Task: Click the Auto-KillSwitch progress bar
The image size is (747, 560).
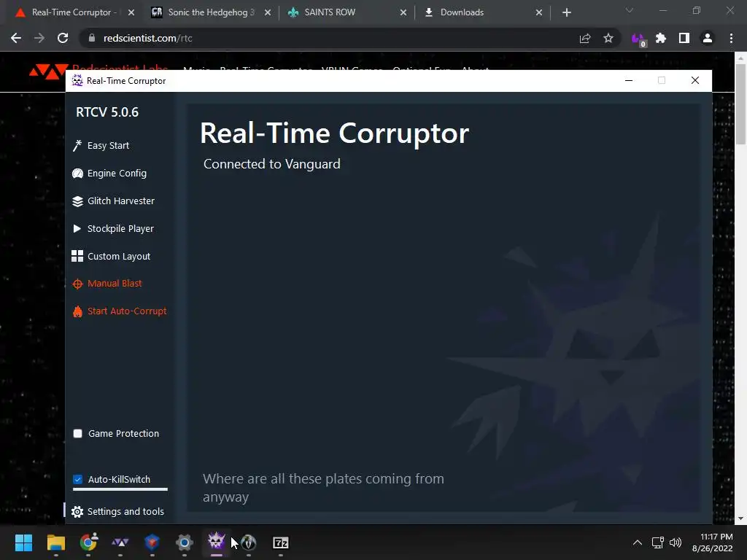Action: [120, 489]
